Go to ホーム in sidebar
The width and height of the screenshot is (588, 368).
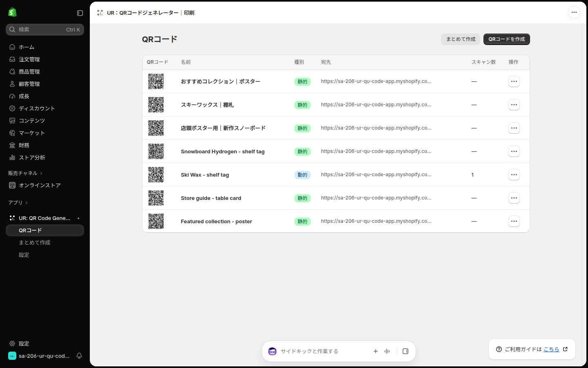coord(45,47)
